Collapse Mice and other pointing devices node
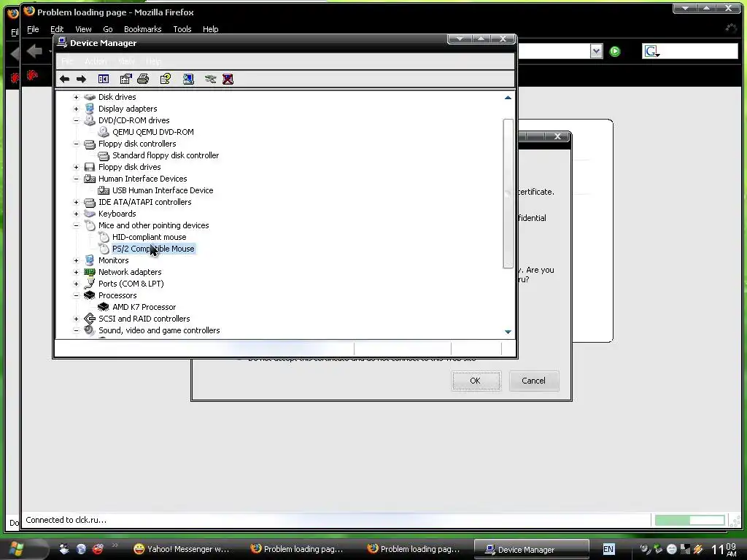The height and width of the screenshot is (560, 747). tap(76, 225)
